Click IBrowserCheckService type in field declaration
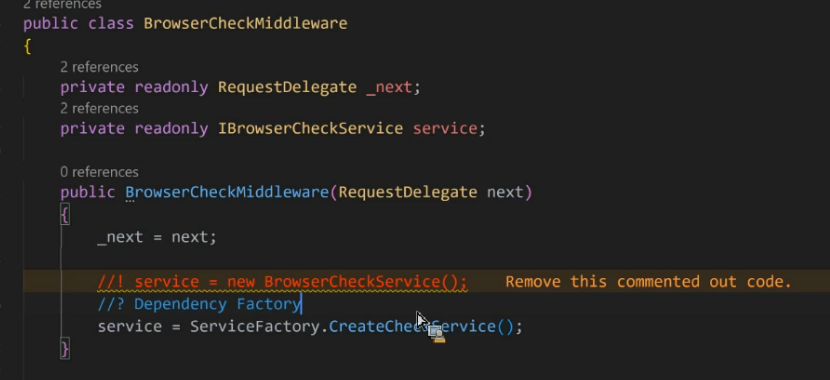The width and height of the screenshot is (830, 380). coord(311,129)
